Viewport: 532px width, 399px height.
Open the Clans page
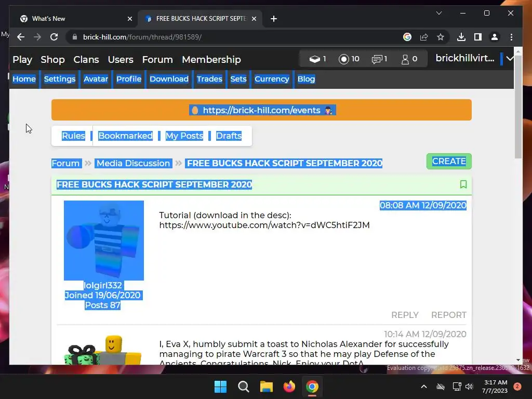click(x=86, y=59)
